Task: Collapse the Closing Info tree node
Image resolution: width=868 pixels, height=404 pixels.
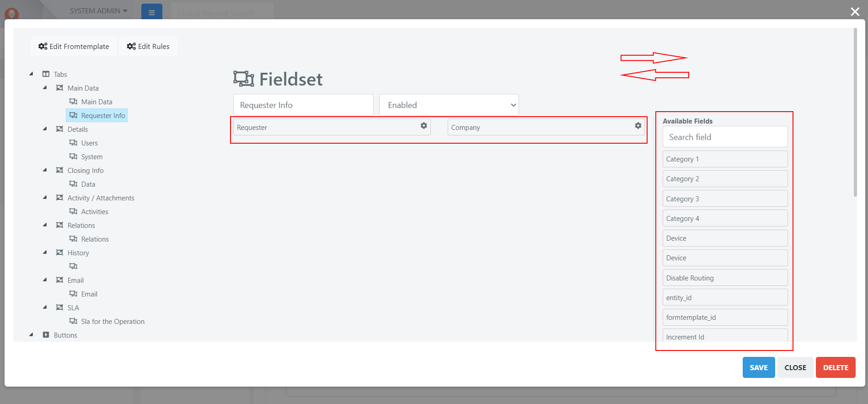Action: tap(45, 170)
